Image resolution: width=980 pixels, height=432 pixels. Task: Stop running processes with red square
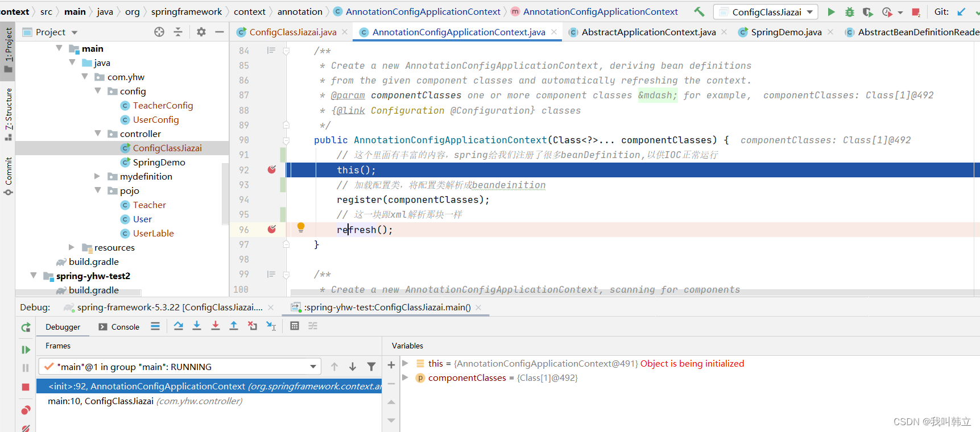[916, 11]
